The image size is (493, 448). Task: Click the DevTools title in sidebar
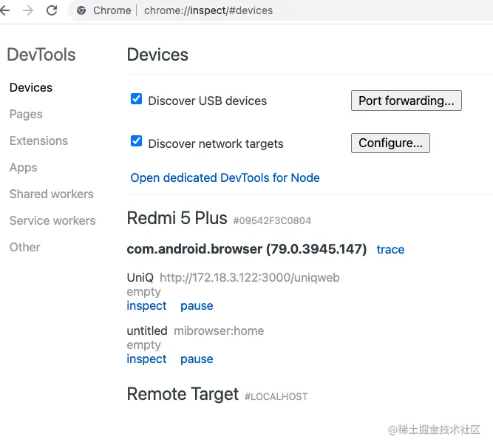coord(41,55)
